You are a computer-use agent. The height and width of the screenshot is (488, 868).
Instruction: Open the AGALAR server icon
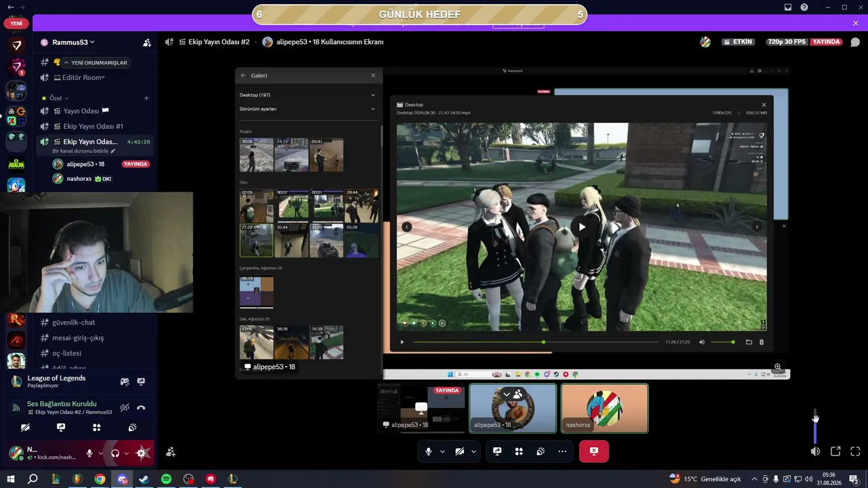pos(16,163)
